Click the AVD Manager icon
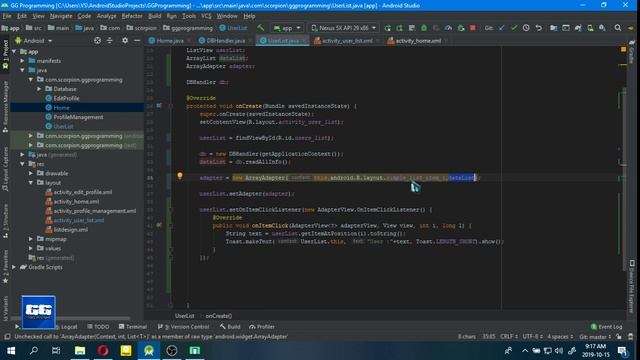 pyautogui.click(x=590, y=28)
